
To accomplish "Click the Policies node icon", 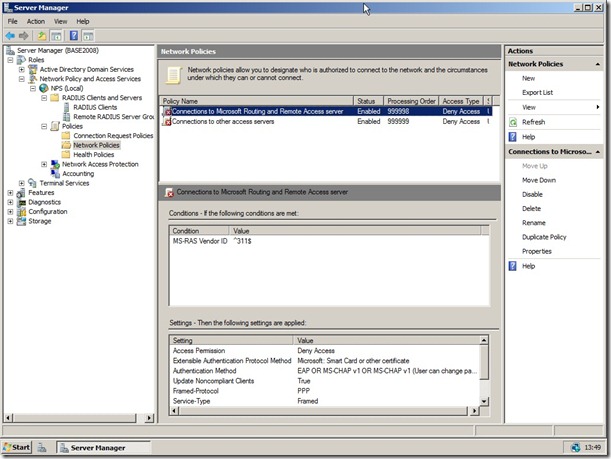I will [x=55, y=126].
